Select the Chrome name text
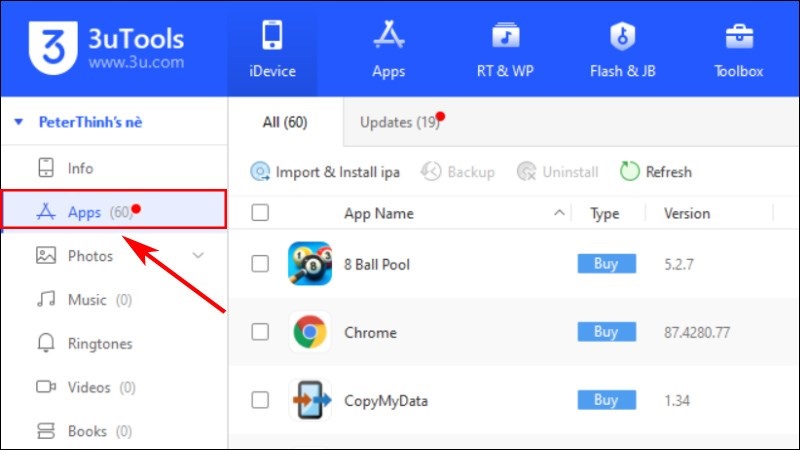The height and width of the screenshot is (450, 800). click(370, 333)
